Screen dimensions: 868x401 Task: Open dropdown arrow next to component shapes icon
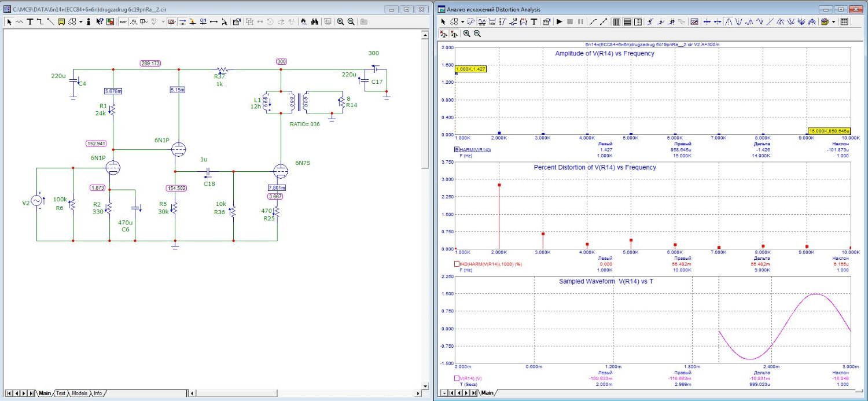80,21
